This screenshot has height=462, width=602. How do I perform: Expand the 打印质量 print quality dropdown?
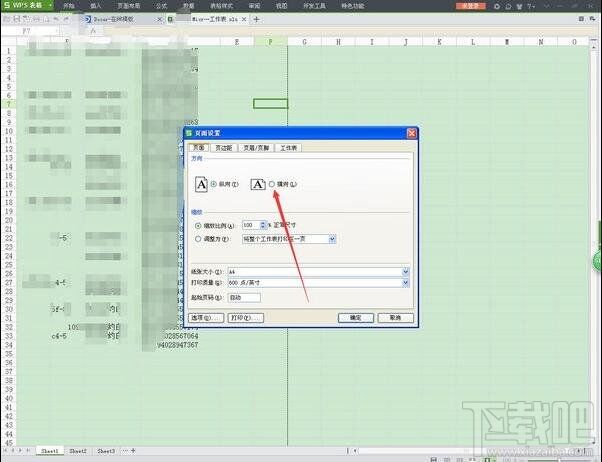(x=406, y=283)
